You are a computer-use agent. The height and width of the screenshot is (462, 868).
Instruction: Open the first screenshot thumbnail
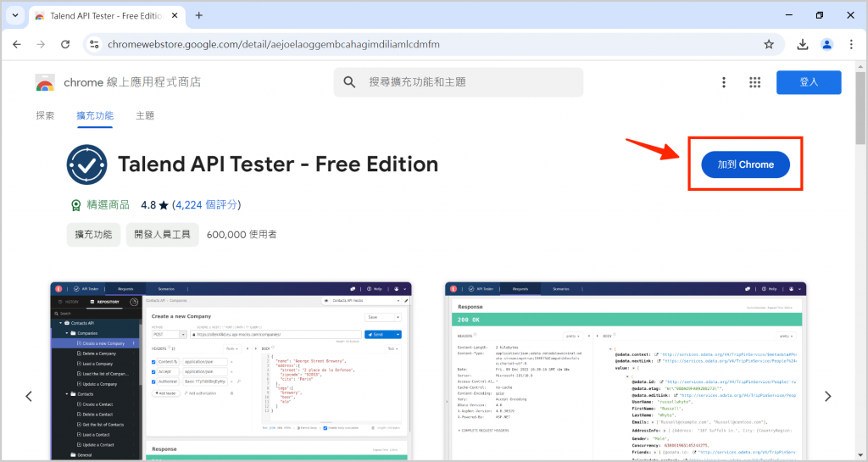(x=231, y=370)
